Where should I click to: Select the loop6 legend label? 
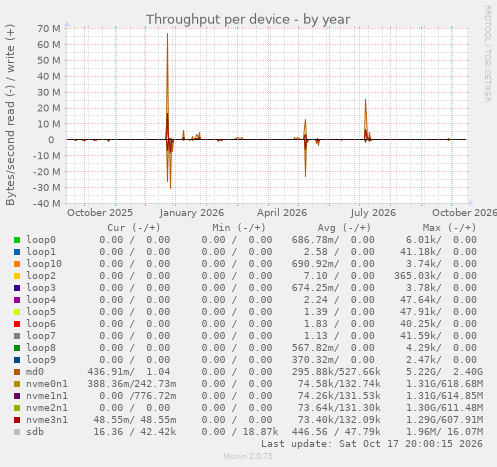pyautogui.click(x=41, y=324)
